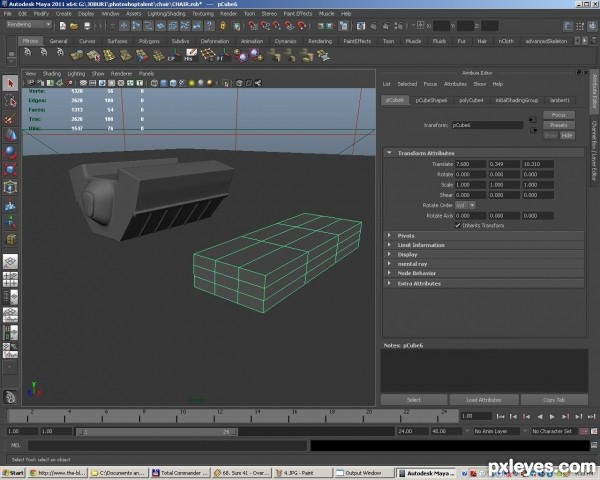Open the pCubeShape6 attribute tab

pos(431,100)
